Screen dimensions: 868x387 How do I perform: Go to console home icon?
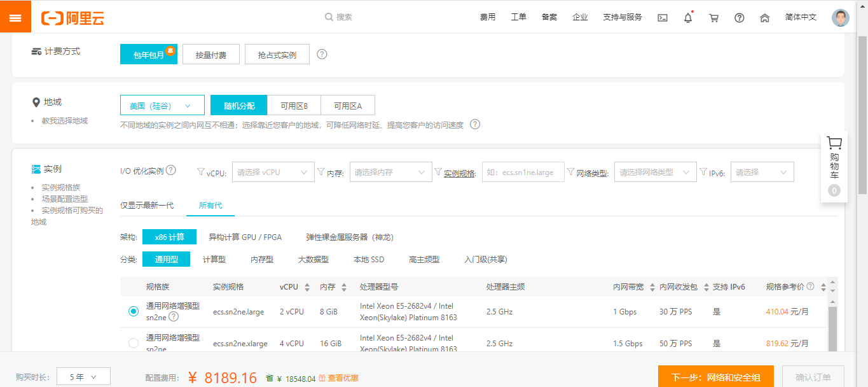click(765, 18)
